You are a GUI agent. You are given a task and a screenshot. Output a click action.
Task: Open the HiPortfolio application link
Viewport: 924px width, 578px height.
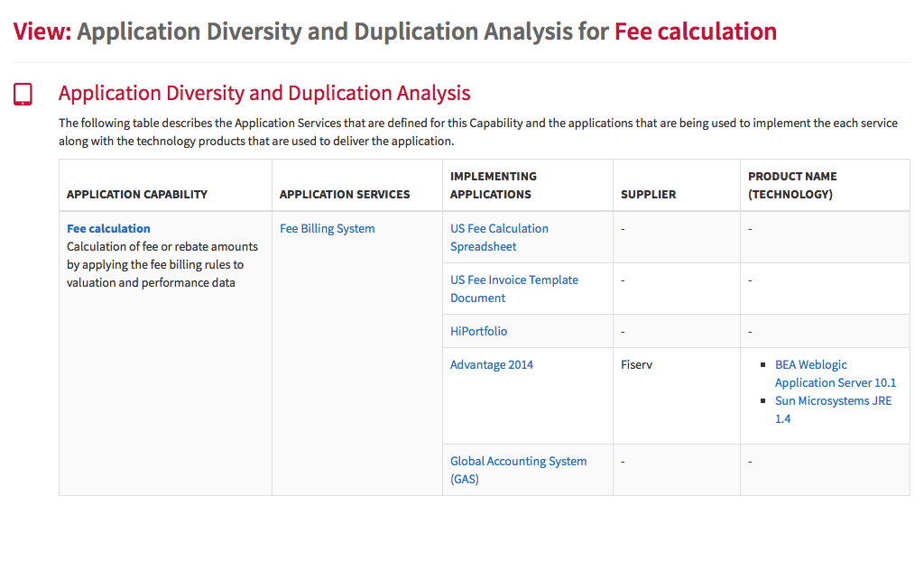[x=478, y=331]
